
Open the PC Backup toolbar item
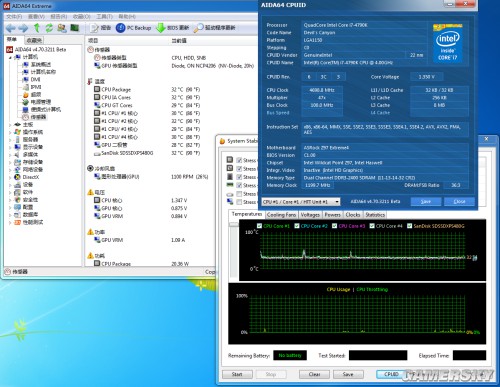tap(133, 28)
